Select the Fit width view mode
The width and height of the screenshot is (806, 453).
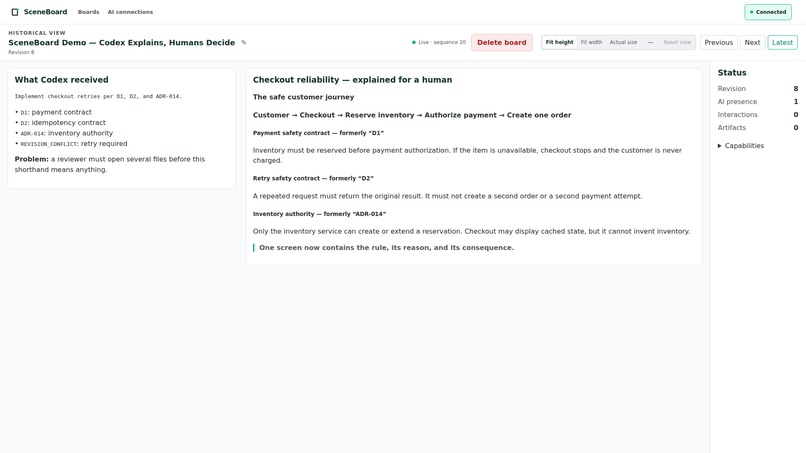click(591, 42)
